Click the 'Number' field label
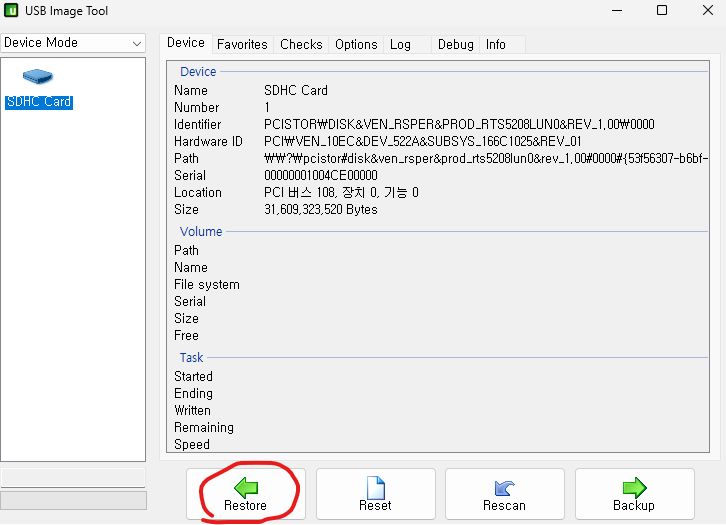Screen dimensions: 726x525 tap(197, 107)
